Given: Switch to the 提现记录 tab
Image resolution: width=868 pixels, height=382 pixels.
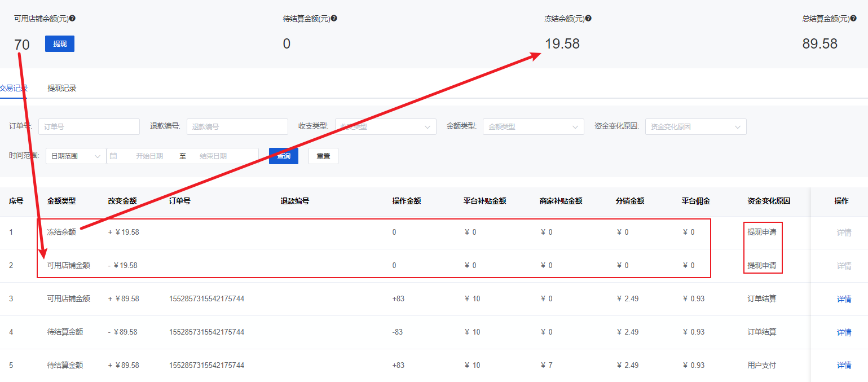Looking at the screenshot, I should pos(61,88).
